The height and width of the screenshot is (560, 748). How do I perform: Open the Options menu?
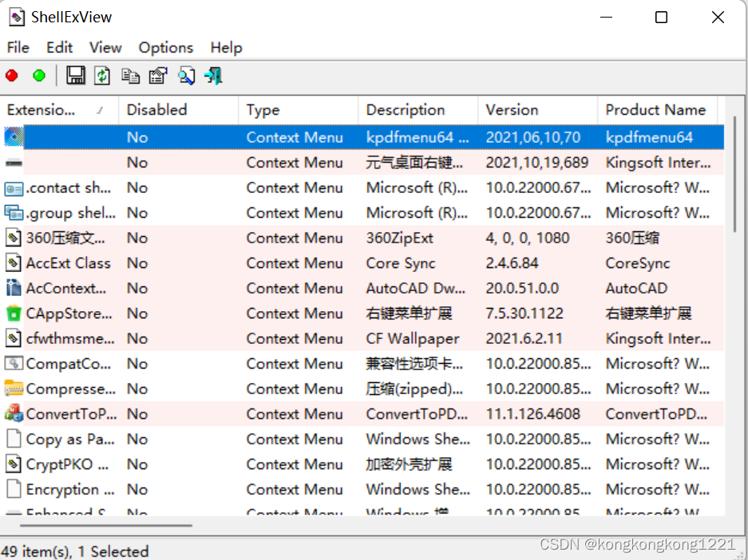coord(166,48)
